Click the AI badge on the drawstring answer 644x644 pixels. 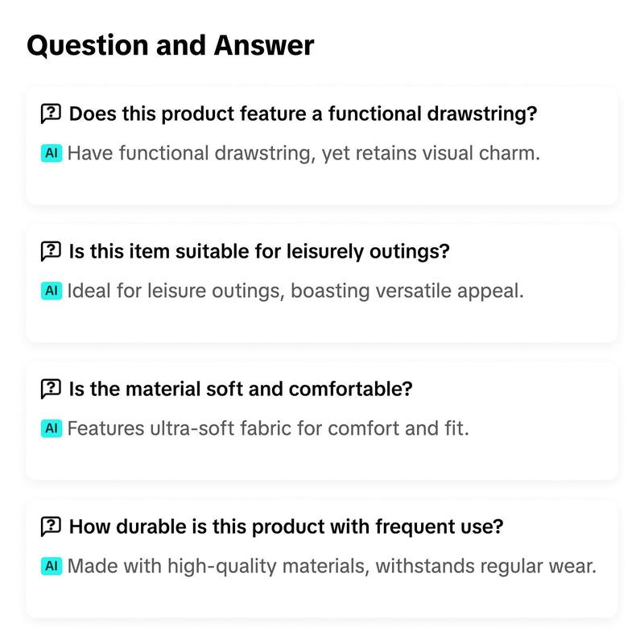pyautogui.click(x=52, y=153)
